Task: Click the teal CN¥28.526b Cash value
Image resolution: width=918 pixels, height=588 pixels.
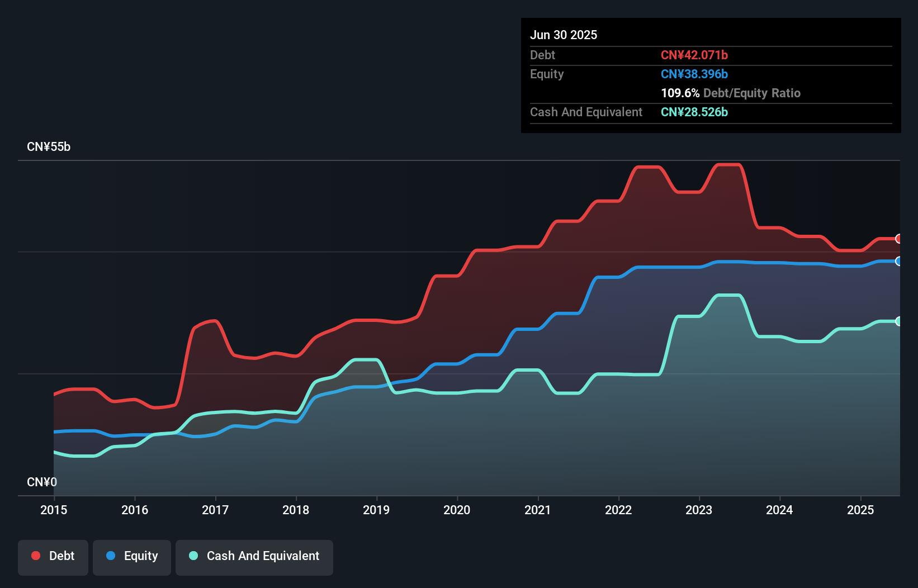Action: 694,112
